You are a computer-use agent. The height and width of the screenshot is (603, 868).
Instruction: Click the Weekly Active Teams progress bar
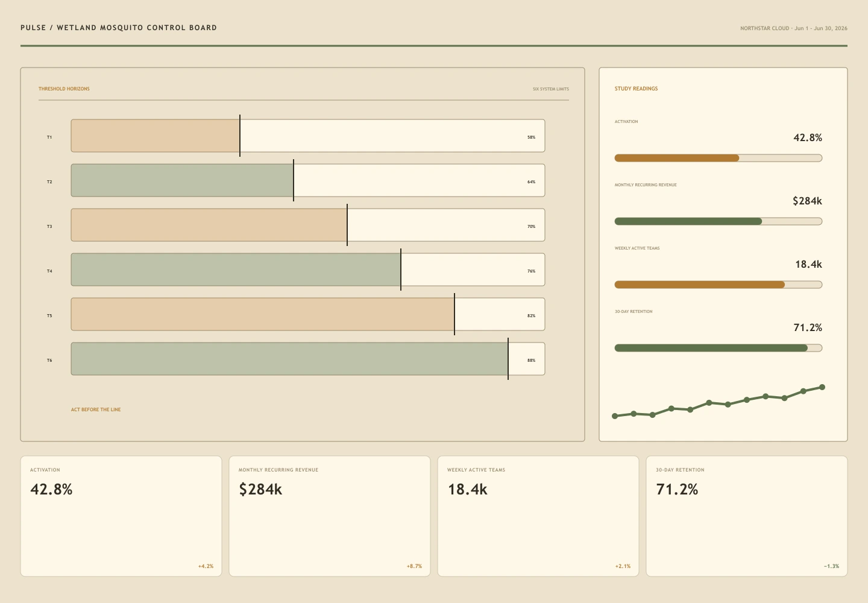point(719,285)
